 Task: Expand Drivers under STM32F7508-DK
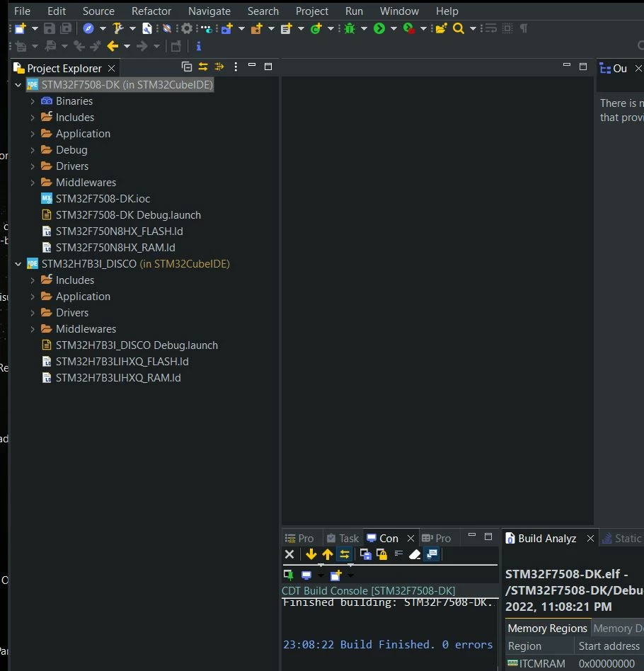(33, 166)
